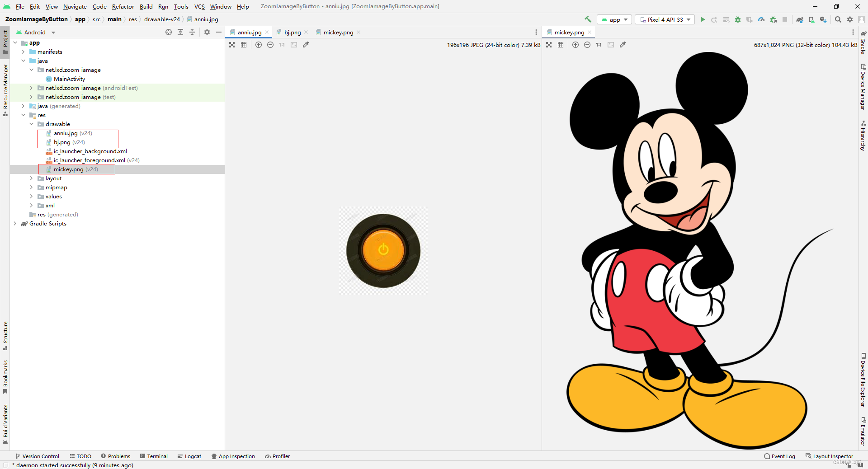This screenshot has height=469, width=868.
Task: Toggle the Structure tool window
Action: (5, 336)
